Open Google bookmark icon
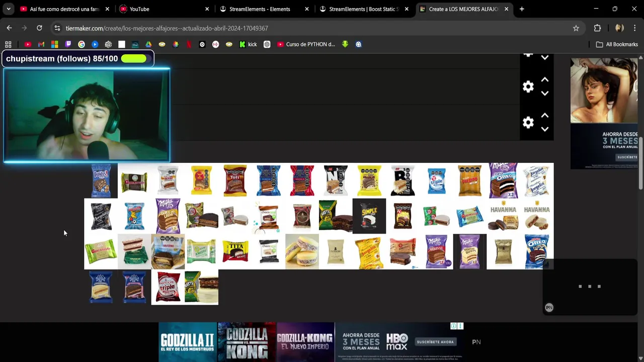Screen dimensions: 644x362 [82, 44]
